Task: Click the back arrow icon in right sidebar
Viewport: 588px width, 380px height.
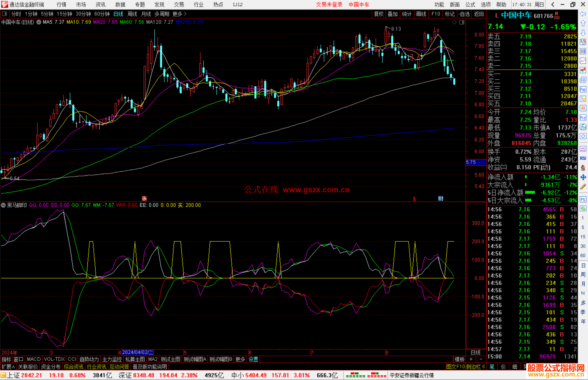Action: 583,14
